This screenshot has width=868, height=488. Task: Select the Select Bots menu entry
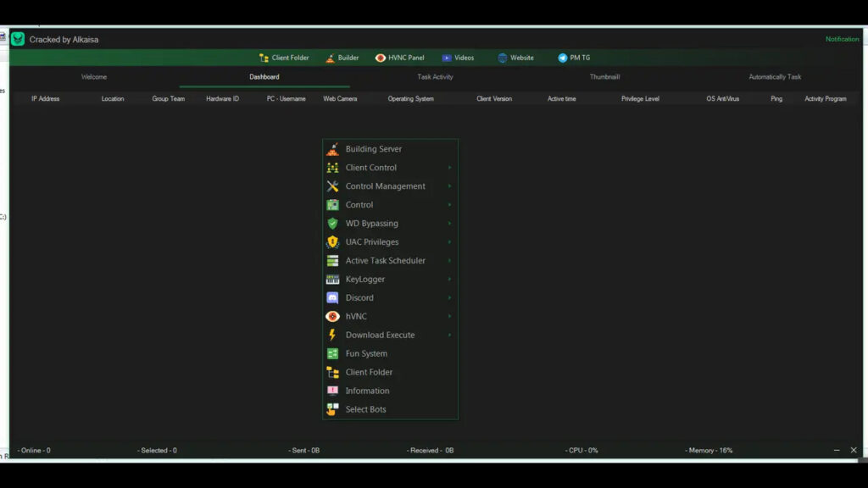click(390, 409)
